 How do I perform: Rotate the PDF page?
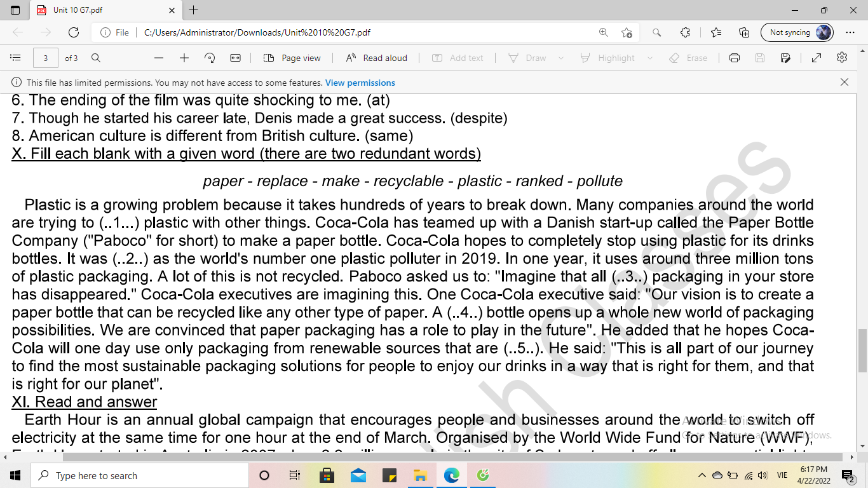210,58
